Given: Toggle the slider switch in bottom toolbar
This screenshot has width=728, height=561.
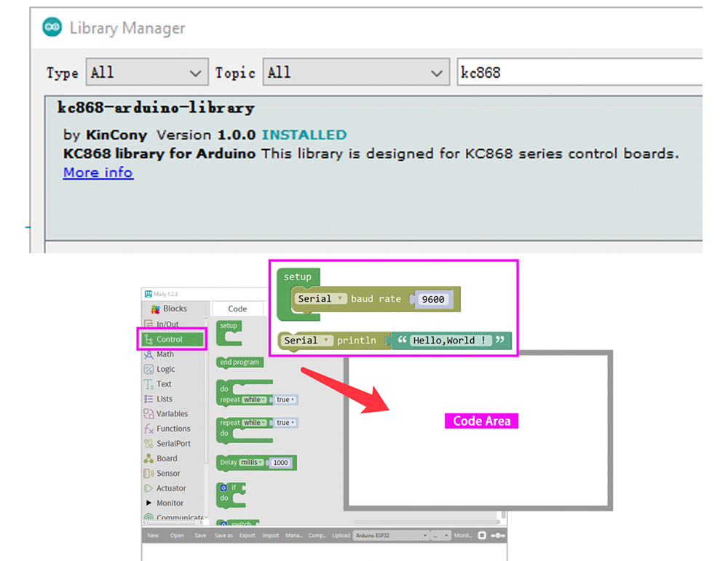Looking at the screenshot, I should pos(498,536).
